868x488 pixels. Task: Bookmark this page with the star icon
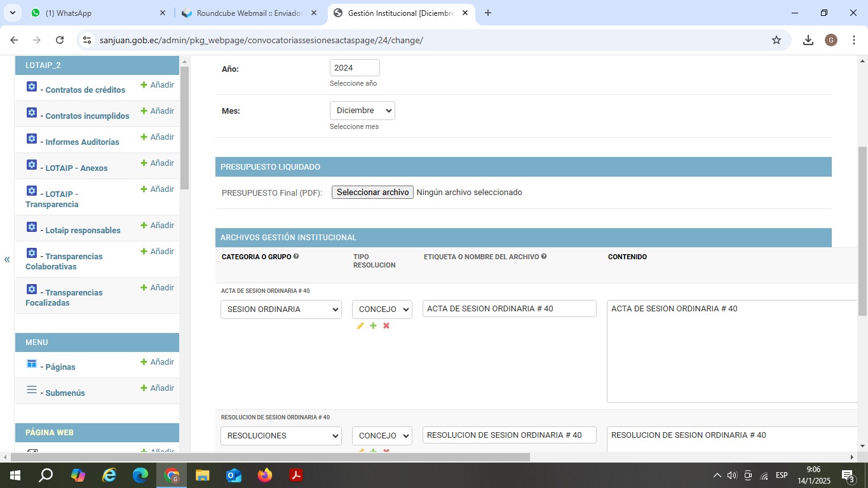coord(776,40)
